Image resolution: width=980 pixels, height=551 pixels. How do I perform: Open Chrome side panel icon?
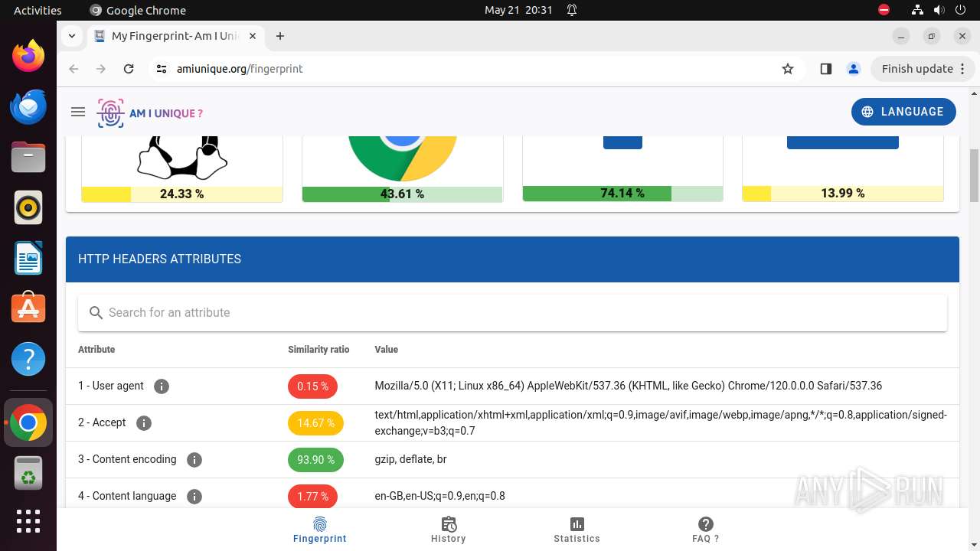point(825,69)
